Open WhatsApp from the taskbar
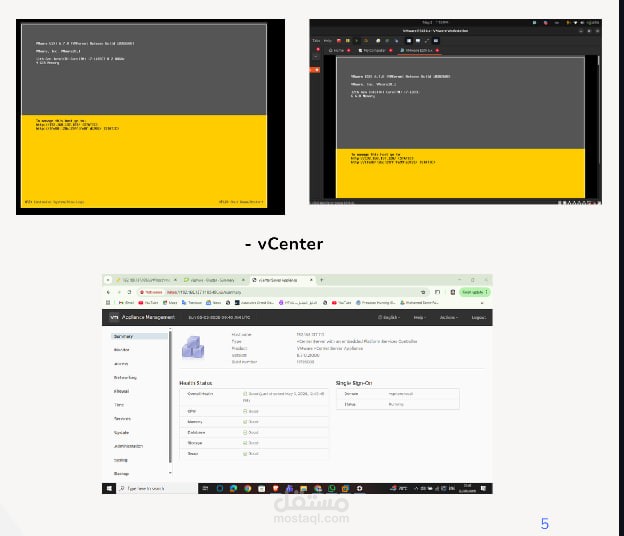 (x=331, y=488)
